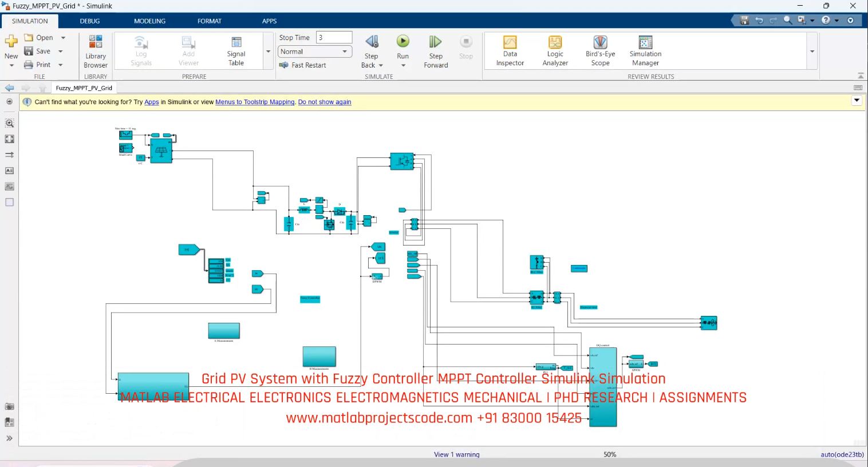868x467 pixels.
Task: Open the Run dropdown arrow
Action: (403, 65)
